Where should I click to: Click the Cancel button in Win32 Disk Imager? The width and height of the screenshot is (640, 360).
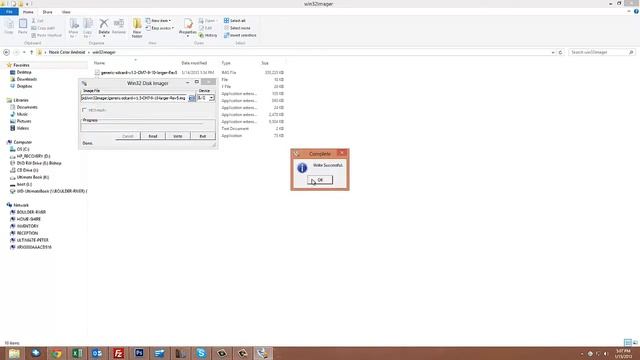point(128,136)
